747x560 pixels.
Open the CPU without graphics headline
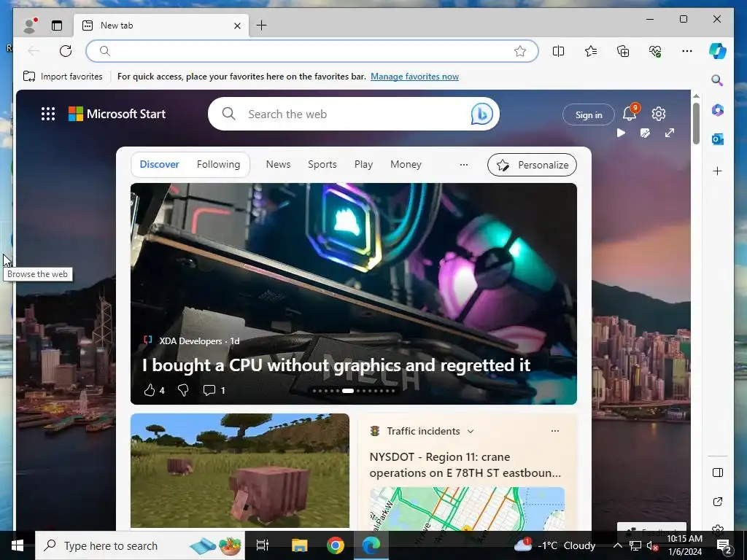click(x=336, y=365)
